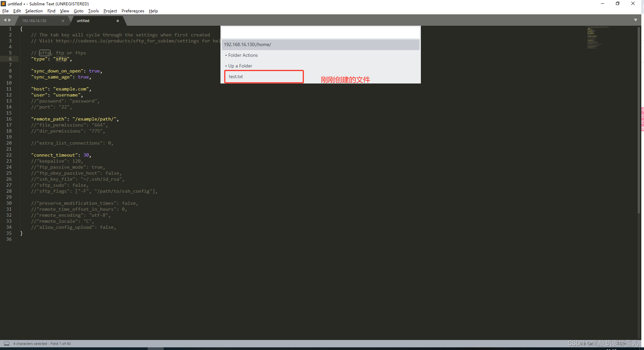Image resolution: width=644 pixels, height=350 pixels.
Task: Open the tab list dropdown arrow
Action: [636, 20]
